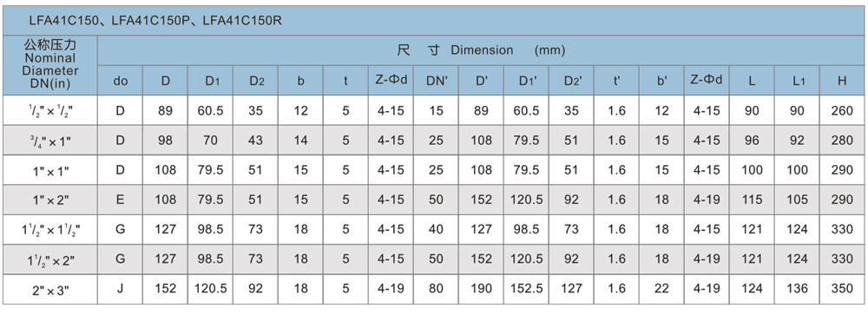868x315 pixels.
Task: Select the 'J' cell in do column
Action: tap(120, 289)
